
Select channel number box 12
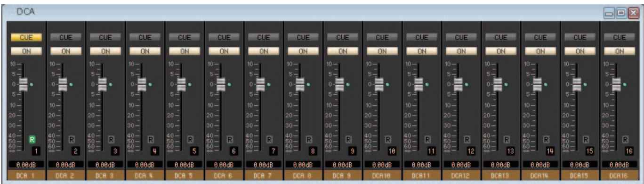[x=471, y=151]
